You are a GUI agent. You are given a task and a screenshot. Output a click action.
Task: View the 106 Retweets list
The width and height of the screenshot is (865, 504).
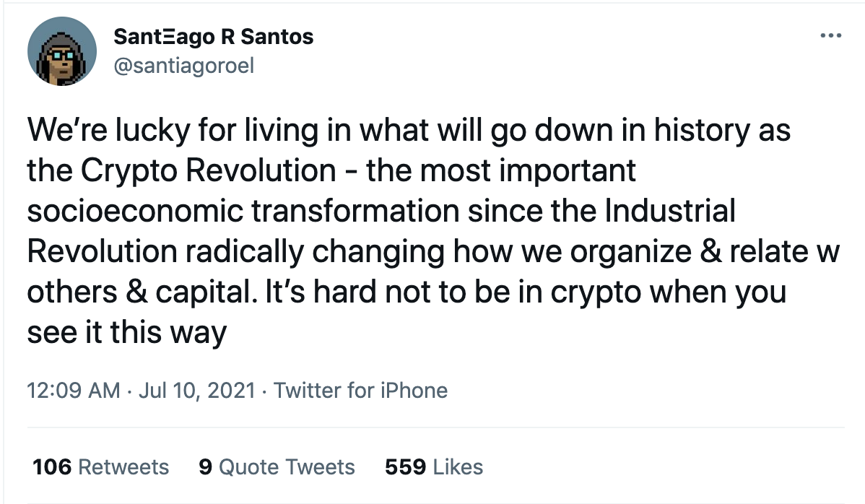tap(101, 467)
